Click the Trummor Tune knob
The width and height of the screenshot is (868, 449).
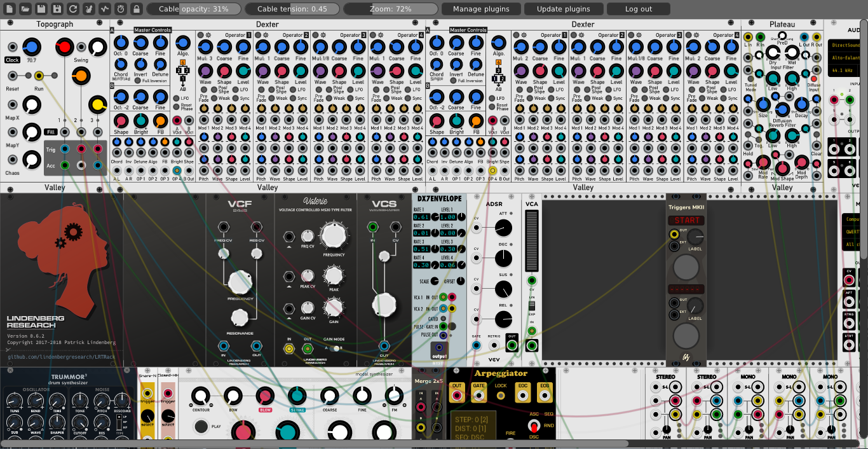pyautogui.click(x=14, y=399)
